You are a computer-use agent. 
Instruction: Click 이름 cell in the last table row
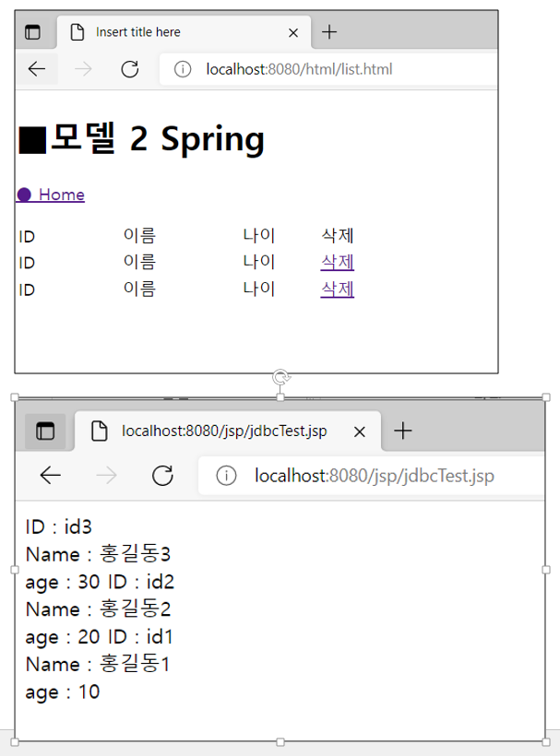pyautogui.click(x=139, y=289)
